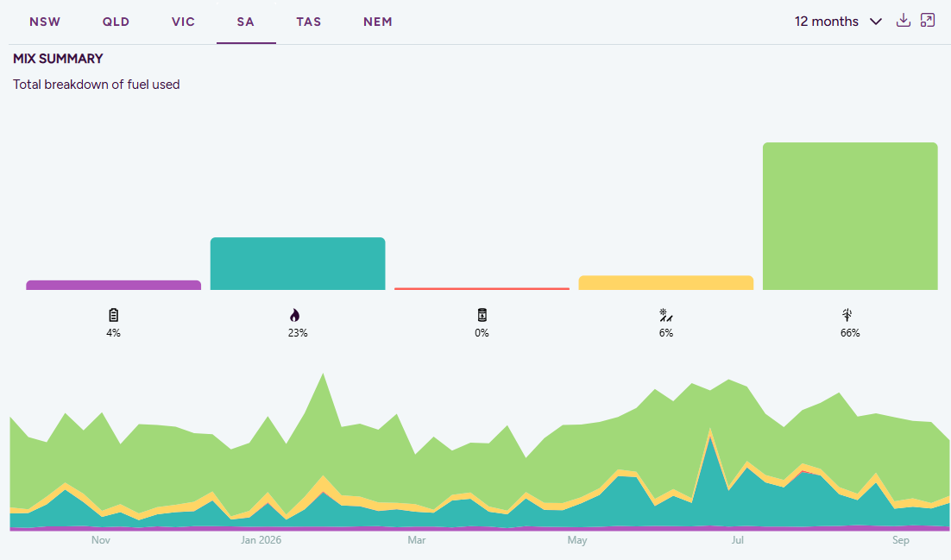Click the yellow solar bar
Image resolution: width=951 pixels, height=560 pixels.
(x=666, y=283)
